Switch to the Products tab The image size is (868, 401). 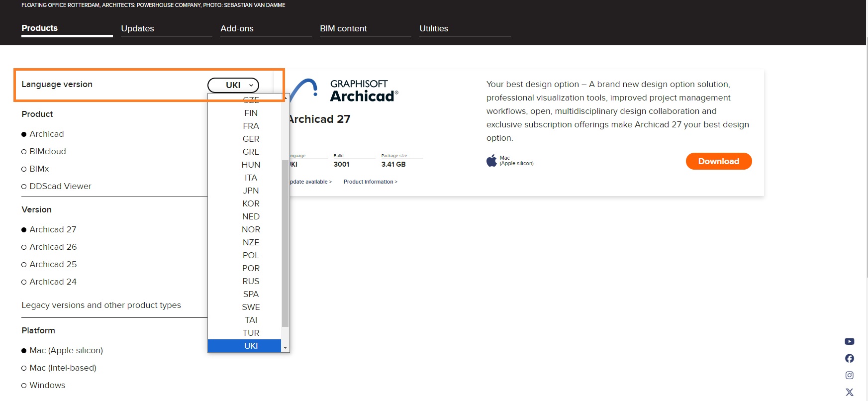coord(67,29)
